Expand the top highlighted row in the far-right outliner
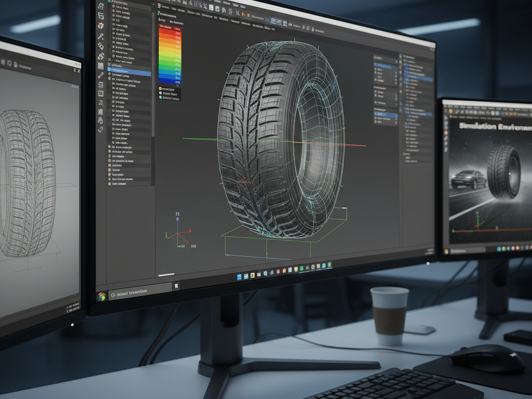 tap(417, 79)
